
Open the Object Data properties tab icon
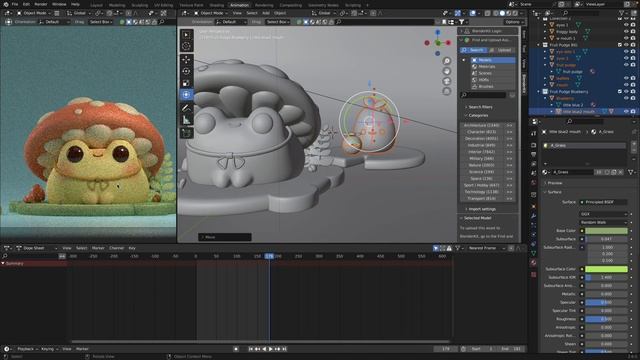point(533,253)
